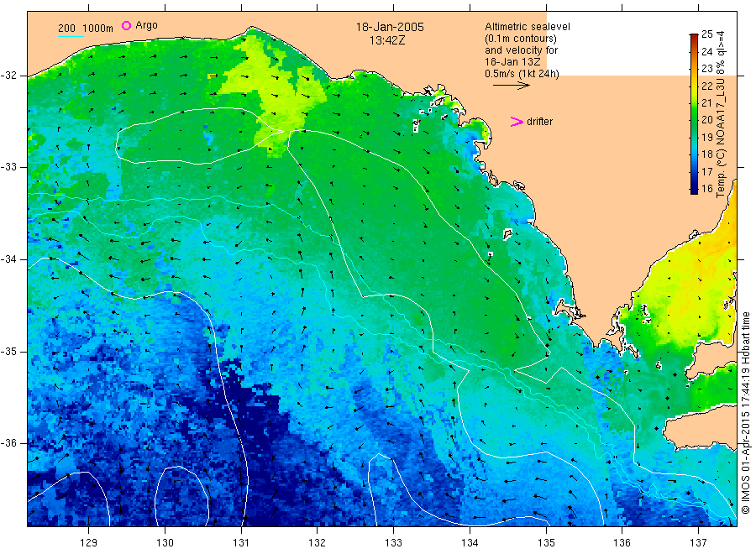The height and width of the screenshot is (554, 756).
Task: Click the '0.5m/s (1kt 24h)' scale text
Action: pos(522,74)
